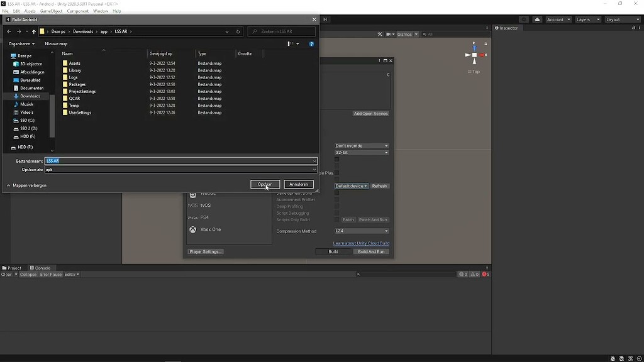
Task: Open the LZ4 Compression Method dropdown
Action: pyautogui.click(x=362, y=231)
